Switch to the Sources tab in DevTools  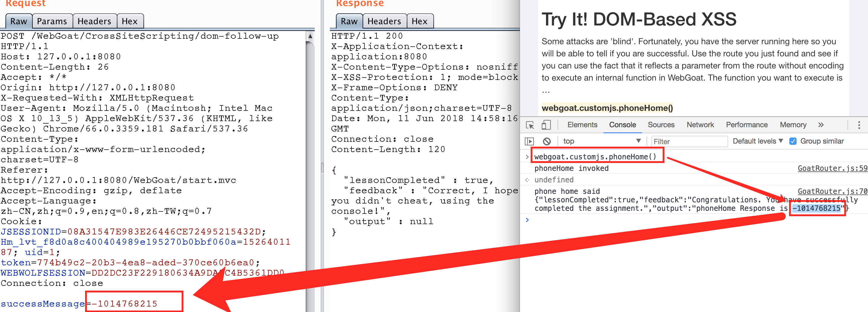tap(661, 125)
